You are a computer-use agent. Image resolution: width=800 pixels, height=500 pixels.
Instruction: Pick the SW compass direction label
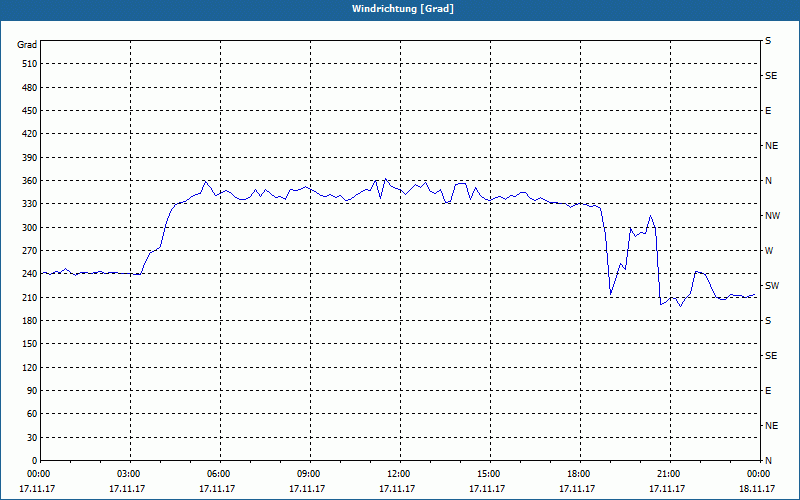tap(772, 286)
